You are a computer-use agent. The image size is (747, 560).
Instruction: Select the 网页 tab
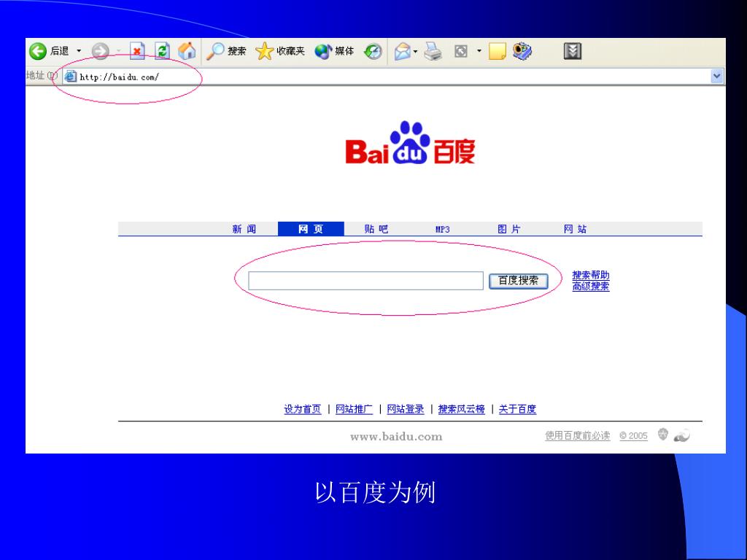tap(311, 229)
